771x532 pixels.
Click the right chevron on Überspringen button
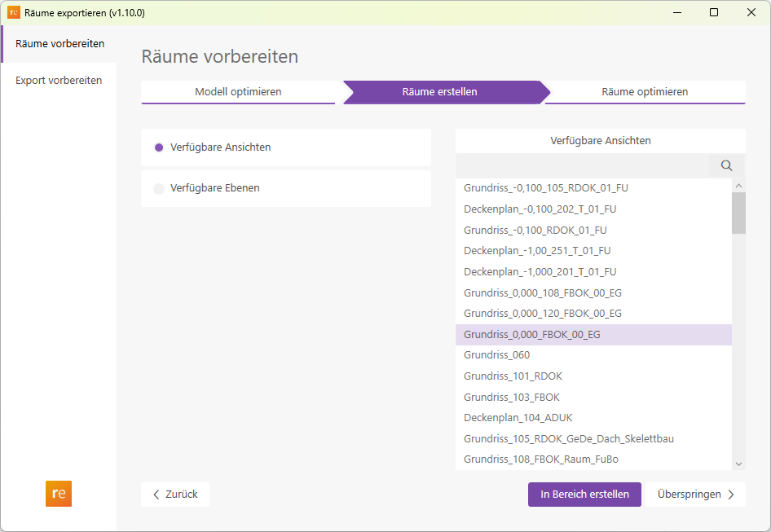[731, 494]
